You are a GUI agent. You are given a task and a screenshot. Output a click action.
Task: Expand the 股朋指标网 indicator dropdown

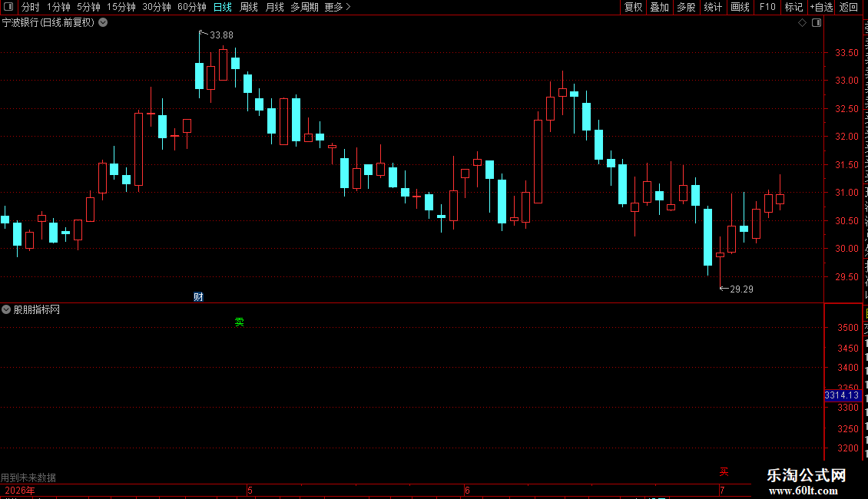pos(6,310)
